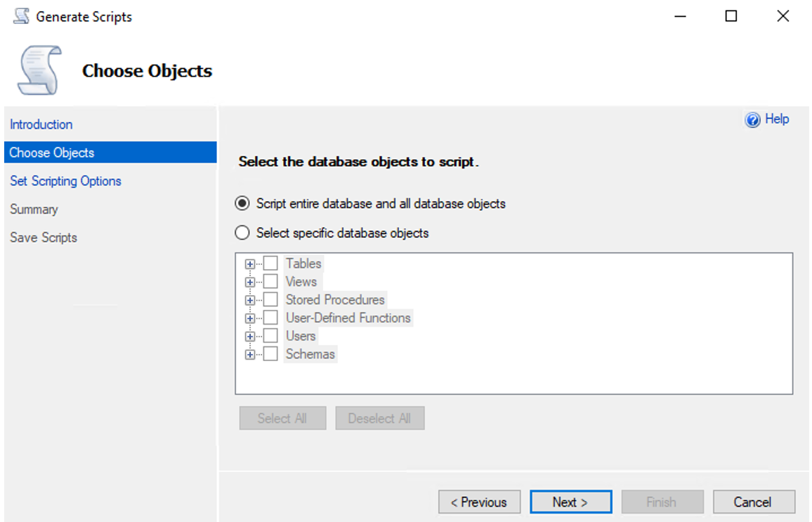Expand the User-Defined Functions node
This screenshot has height=522, width=812.
[x=250, y=317]
